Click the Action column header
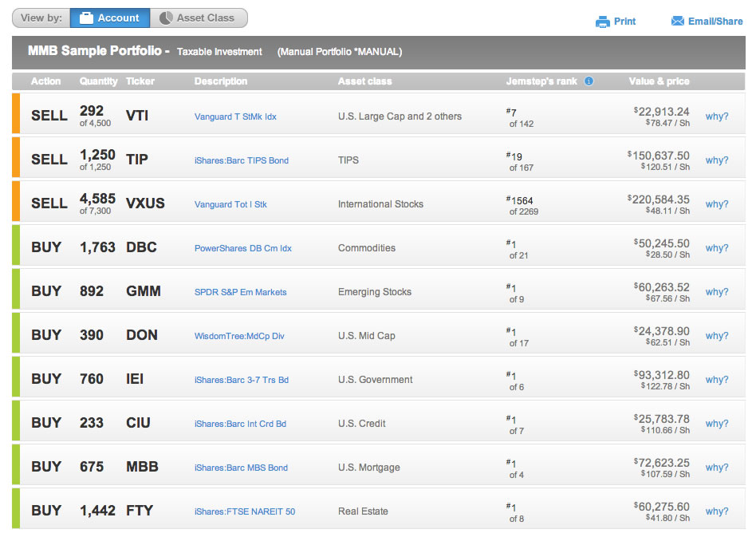The width and height of the screenshot is (756, 537). point(45,81)
